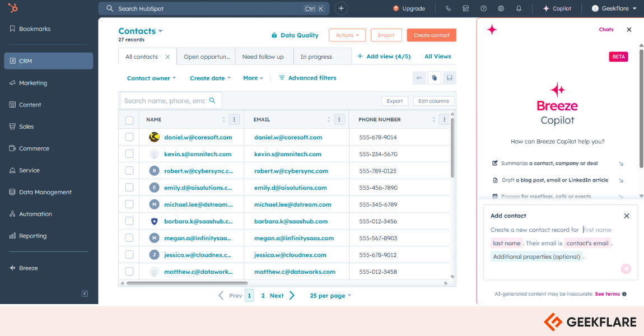Click the HubSpot sprocket logo
This screenshot has height=336, width=644.
click(13, 8)
